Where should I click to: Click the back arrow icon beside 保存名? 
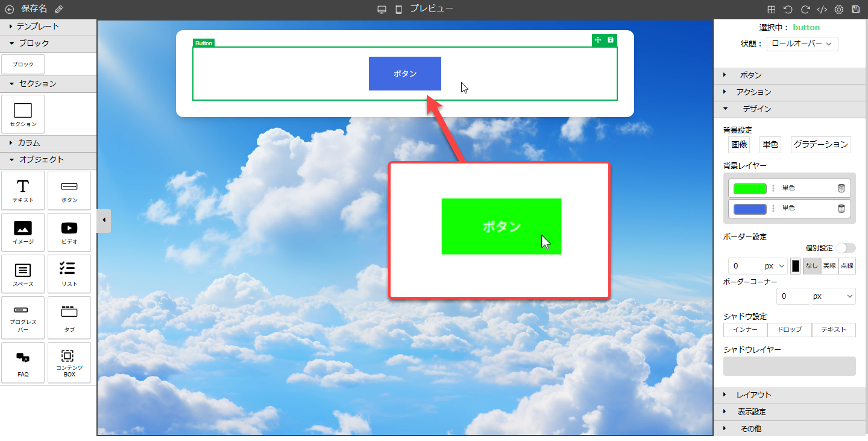(x=9, y=9)
